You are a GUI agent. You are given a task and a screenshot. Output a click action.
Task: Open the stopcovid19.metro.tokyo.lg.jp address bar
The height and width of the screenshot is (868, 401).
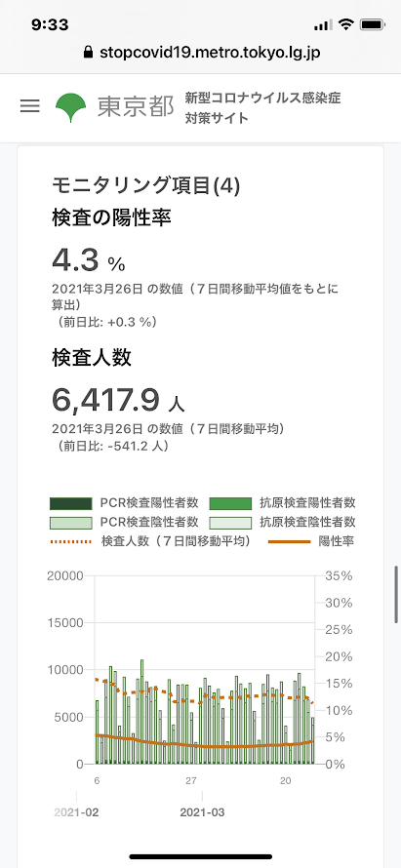(201, 53)
